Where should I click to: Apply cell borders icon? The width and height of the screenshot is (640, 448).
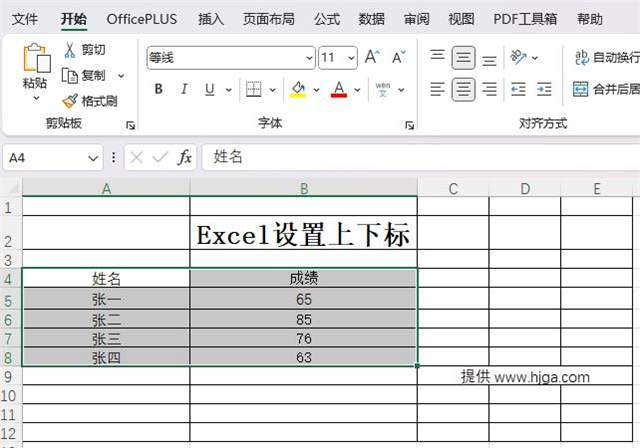(253, 89)
